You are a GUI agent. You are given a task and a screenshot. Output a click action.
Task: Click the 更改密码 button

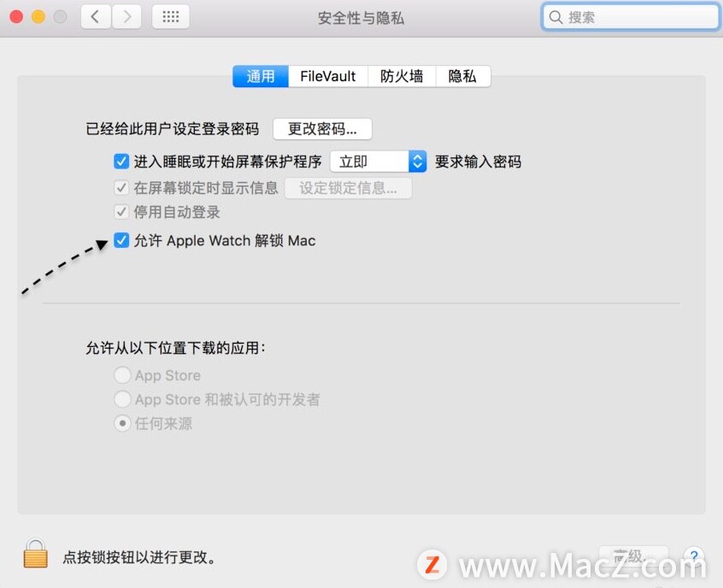pyautogui.click(x=322, y=129)
